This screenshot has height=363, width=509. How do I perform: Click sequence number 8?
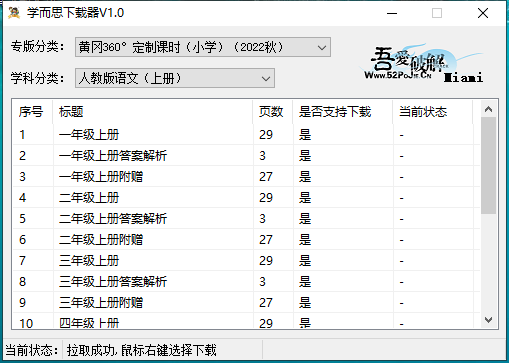click(22, 282)
